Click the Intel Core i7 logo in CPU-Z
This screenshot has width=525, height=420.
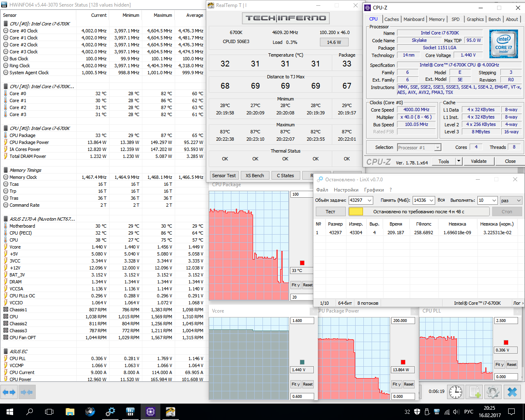503,43
